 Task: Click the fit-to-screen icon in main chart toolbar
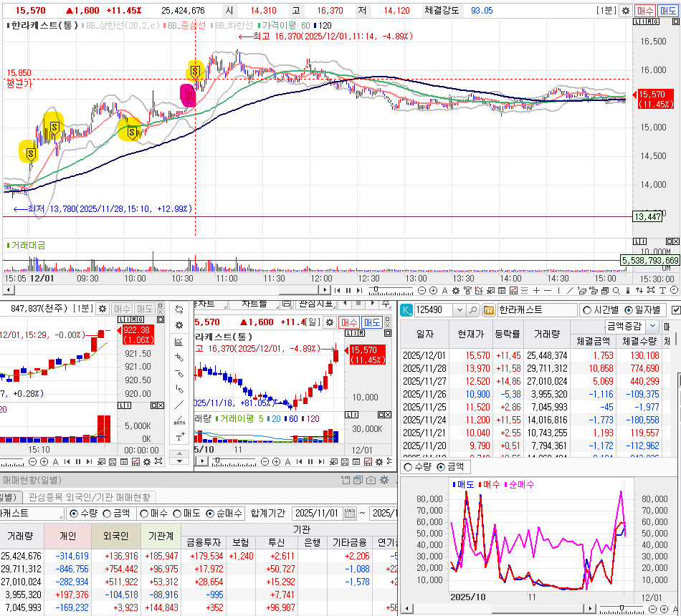coord(651,290)
